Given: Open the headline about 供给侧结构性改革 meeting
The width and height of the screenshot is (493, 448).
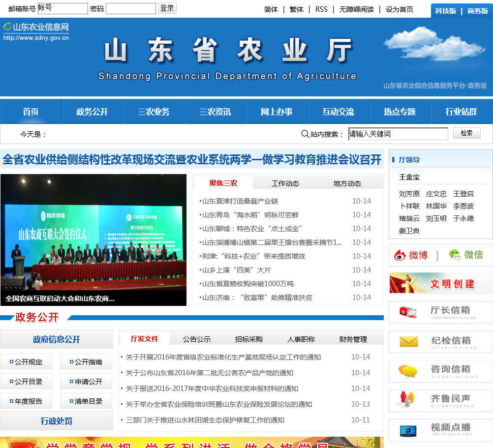Looking at the screenshot, I should pyautogui.click(x=192, y=160).
